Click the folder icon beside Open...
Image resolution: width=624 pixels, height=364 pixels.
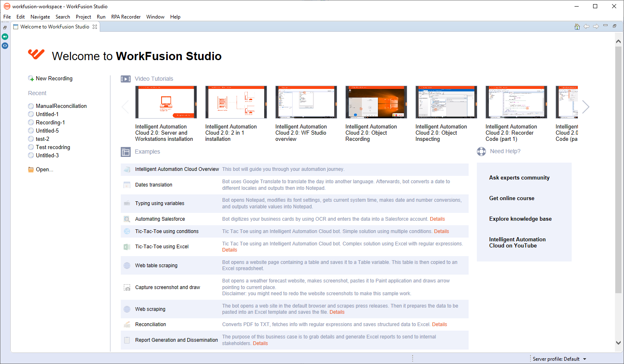click(x=31, y=170)
